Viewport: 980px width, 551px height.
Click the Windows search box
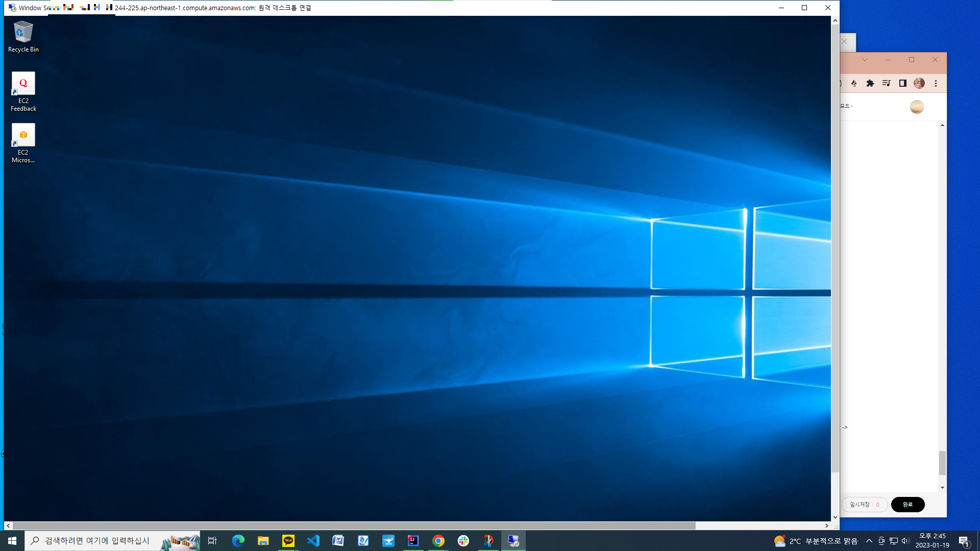pos(97,541)
